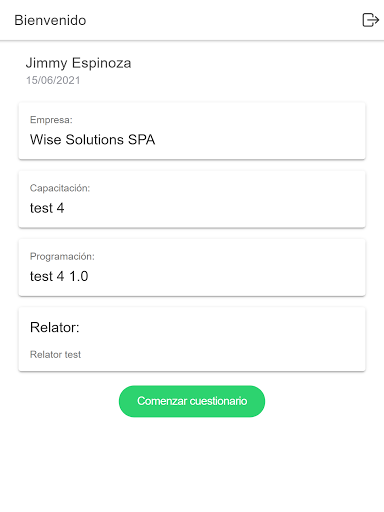
Task: Start the questionnaire with Comenzar cuestionario
Action: (192, 401)
